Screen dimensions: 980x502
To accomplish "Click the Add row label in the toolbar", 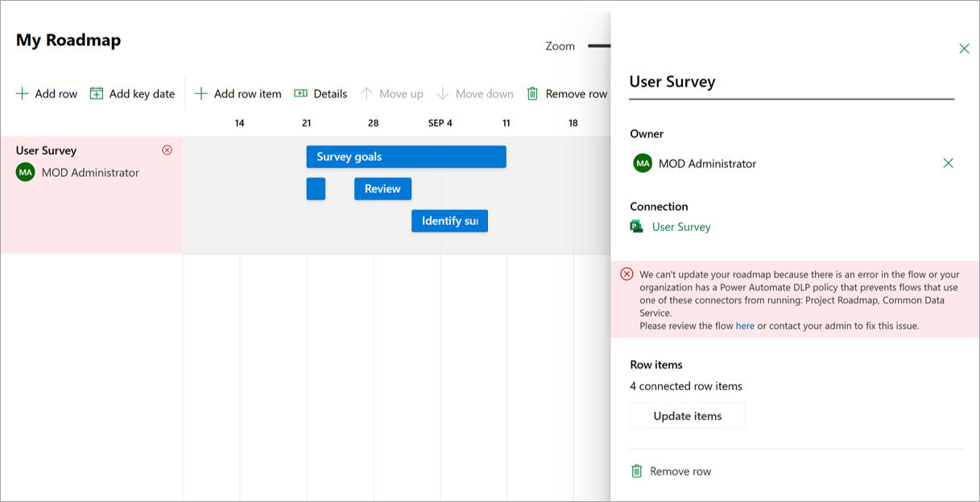I will 56,94.
